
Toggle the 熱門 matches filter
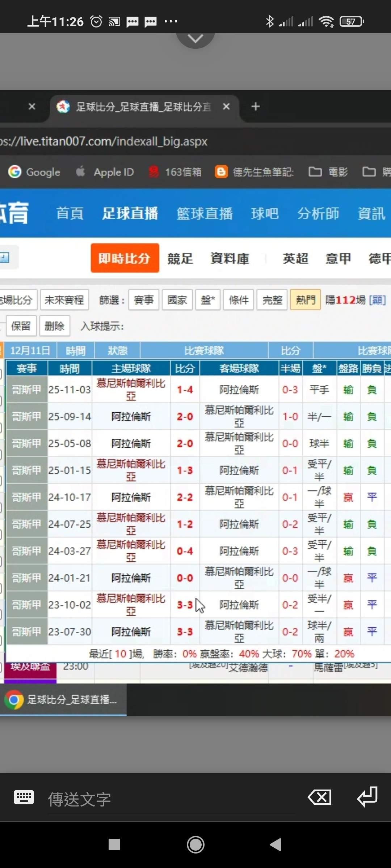(x=305, y=300)
